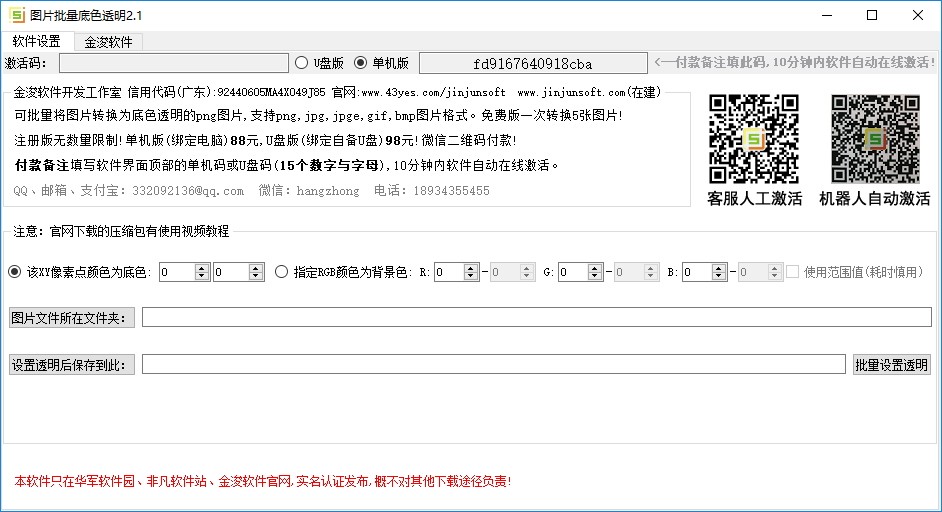Switch to the 金浚软件 tab
Viewport: 942px width, 512px height.
click(x=108, y=42)
